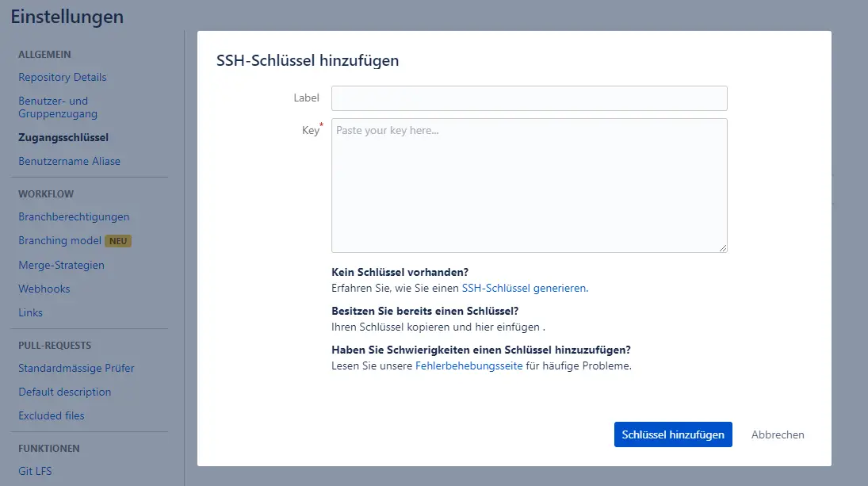This screenshot has height=486, width=868.
Task: Open Repository Details in sidebar
Action: pos(62,77)
